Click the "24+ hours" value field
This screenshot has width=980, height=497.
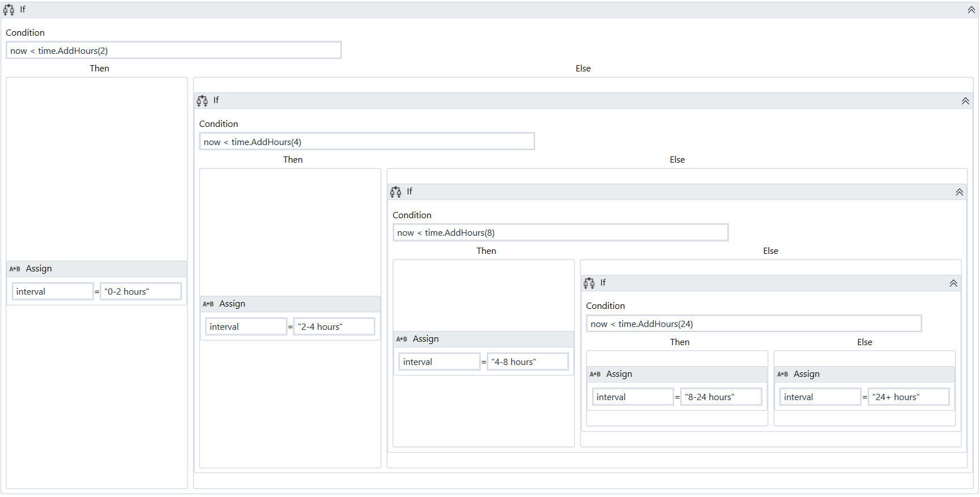[x=908, y=397]
